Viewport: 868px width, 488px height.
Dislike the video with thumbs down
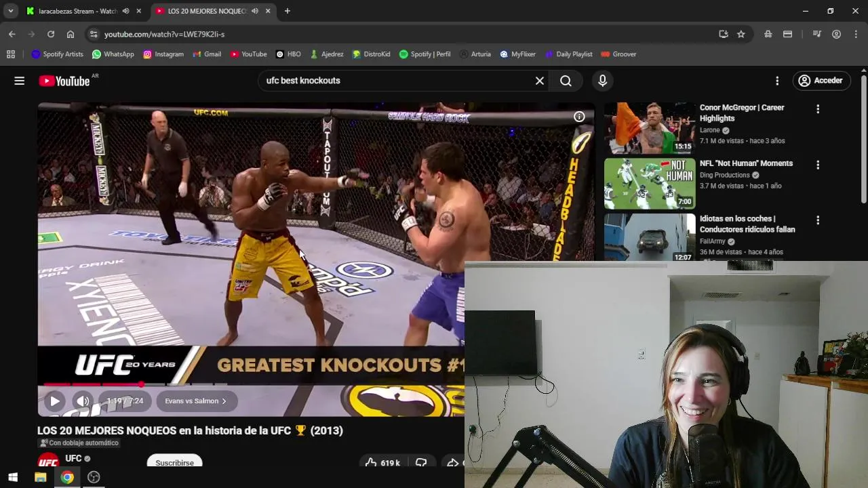[421, 463]
